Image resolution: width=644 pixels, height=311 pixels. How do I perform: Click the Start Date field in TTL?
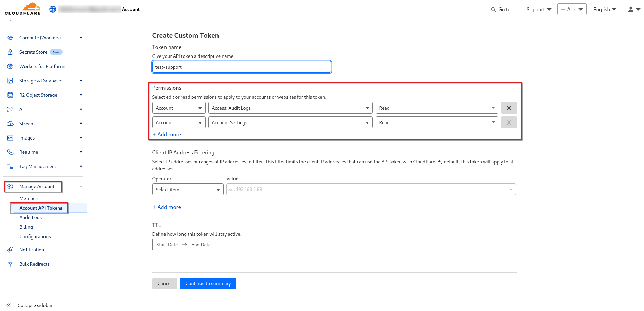point(167,245)
